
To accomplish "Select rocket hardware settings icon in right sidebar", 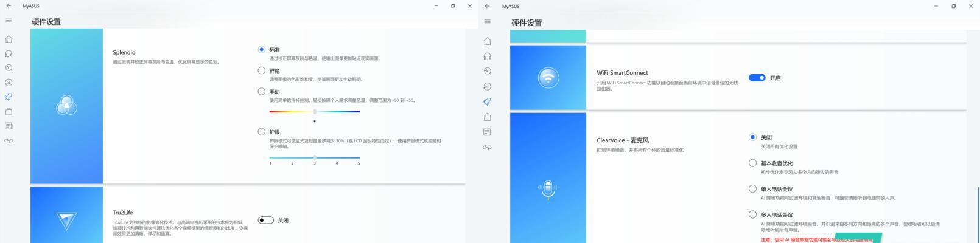I will pos(487,101).
